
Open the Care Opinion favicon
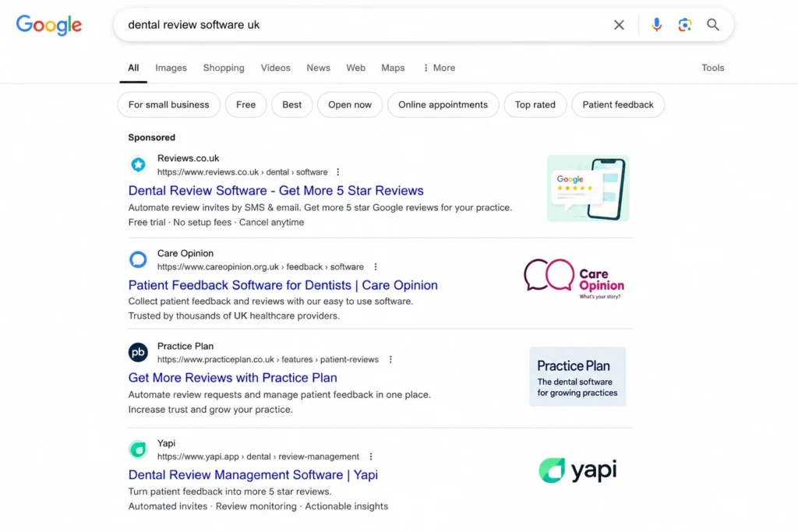138,259
